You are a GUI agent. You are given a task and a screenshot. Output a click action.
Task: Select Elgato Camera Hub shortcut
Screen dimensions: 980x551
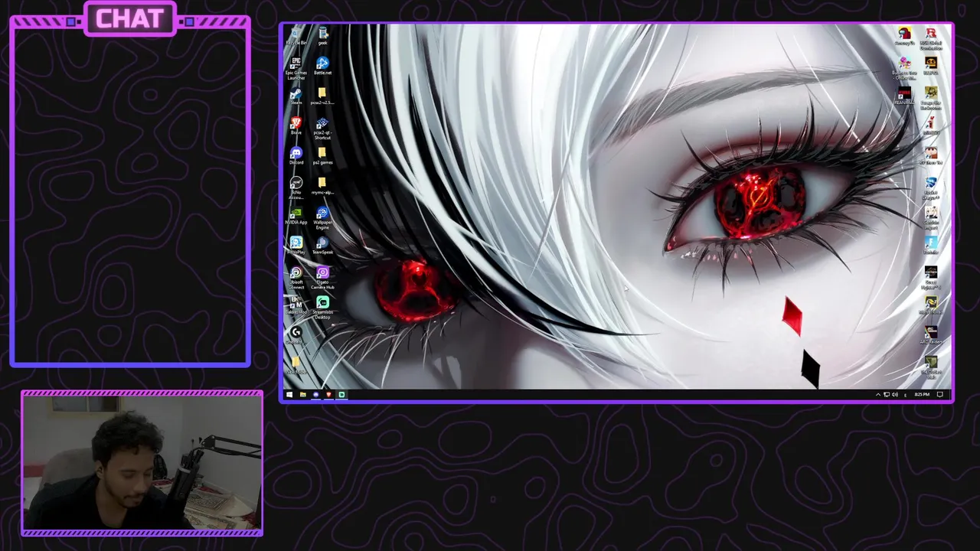click(322, 277)
